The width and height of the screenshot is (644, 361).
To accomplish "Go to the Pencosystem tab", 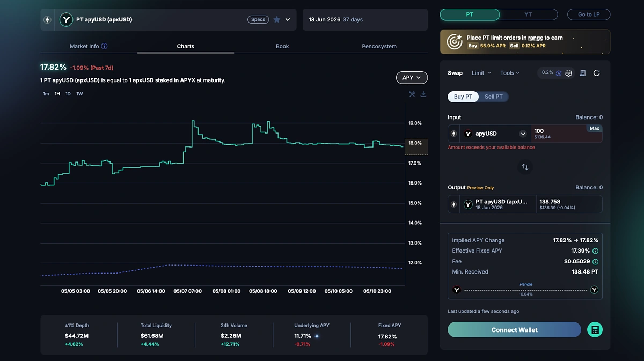I will point(379,46).
